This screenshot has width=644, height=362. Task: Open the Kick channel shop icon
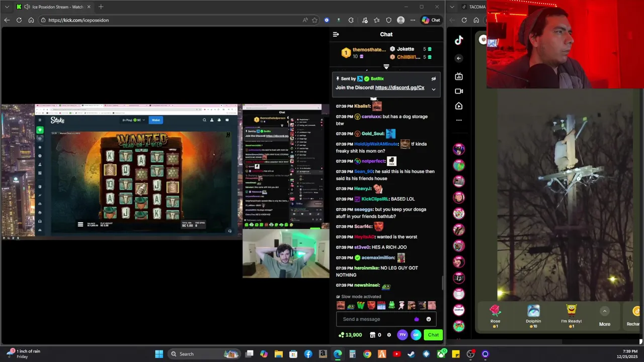coord(372,335)
